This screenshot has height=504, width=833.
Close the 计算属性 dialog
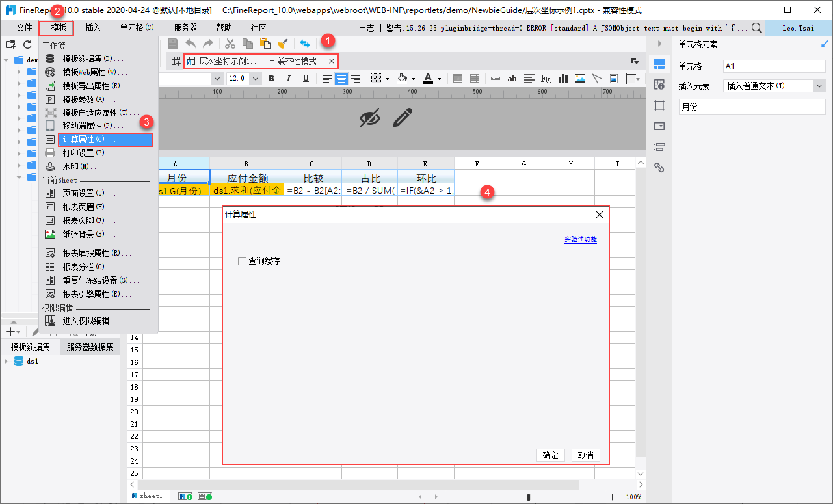tap(600, 215)
